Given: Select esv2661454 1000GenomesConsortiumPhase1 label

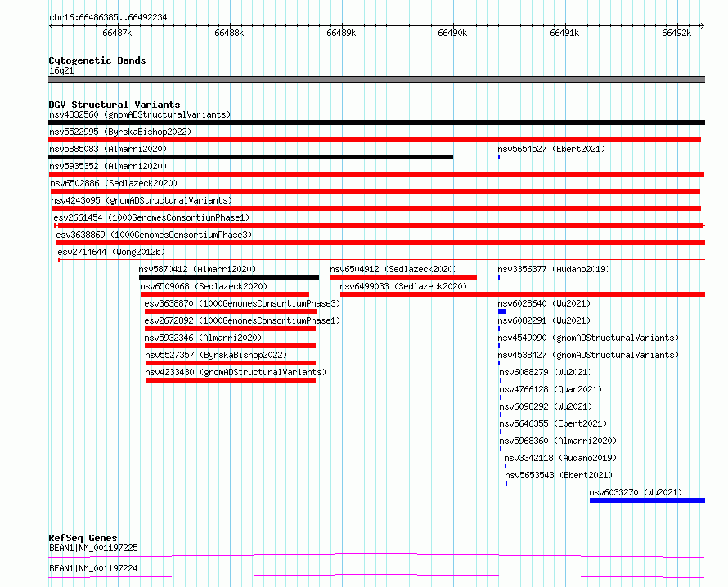Looking at the screenshot, I should 151,217.
